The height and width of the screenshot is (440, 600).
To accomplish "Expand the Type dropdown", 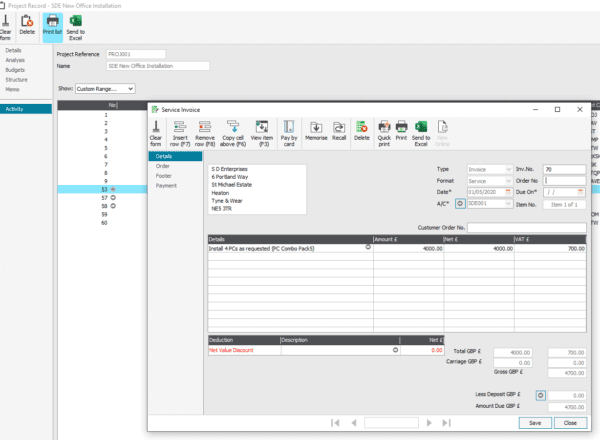I will (x=509, y=169).
